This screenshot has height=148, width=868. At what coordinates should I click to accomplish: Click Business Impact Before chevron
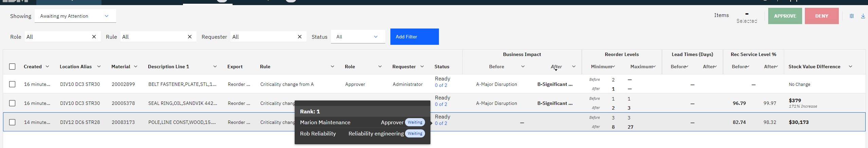(x=523, y=67)
